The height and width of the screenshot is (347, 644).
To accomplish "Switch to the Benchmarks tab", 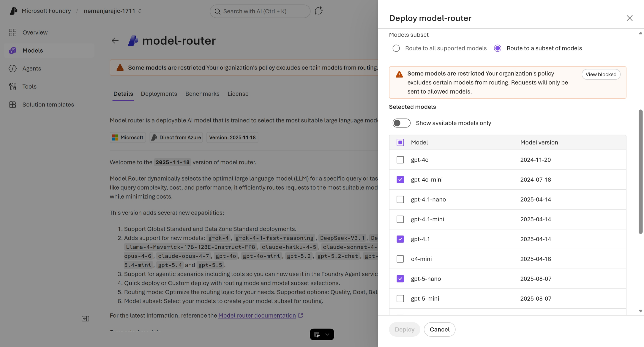I will click(202, 94).
